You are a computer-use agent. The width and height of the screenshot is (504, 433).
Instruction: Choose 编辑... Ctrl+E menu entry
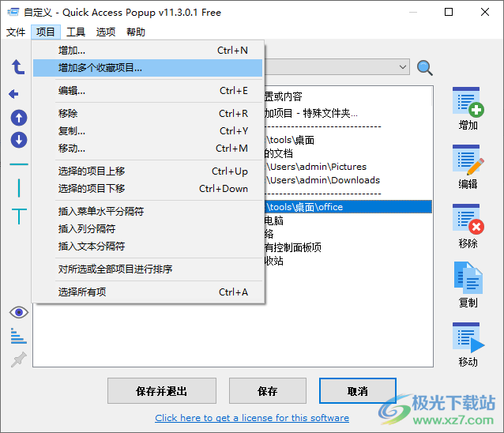tap(148, 91)
